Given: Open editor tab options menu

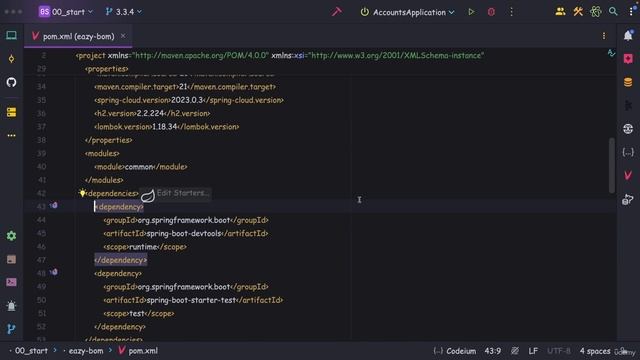Looking at the screenshot, I should click(x=604, y=36).
